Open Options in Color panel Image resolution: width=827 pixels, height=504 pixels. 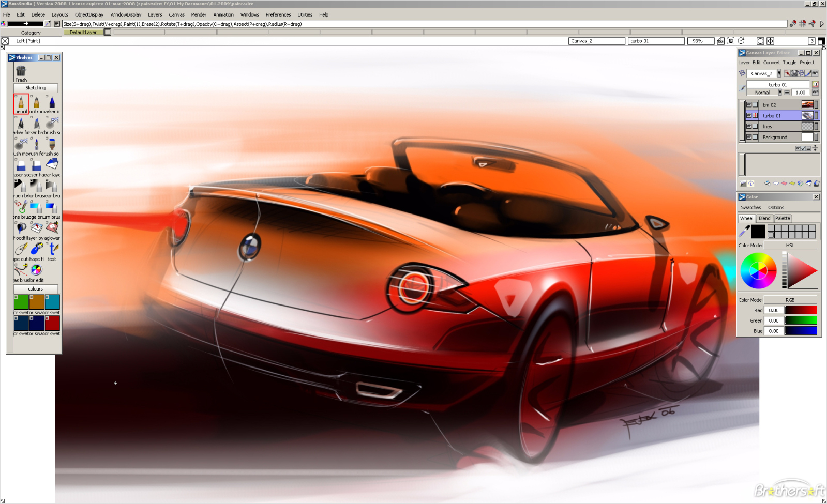point(776,207)
